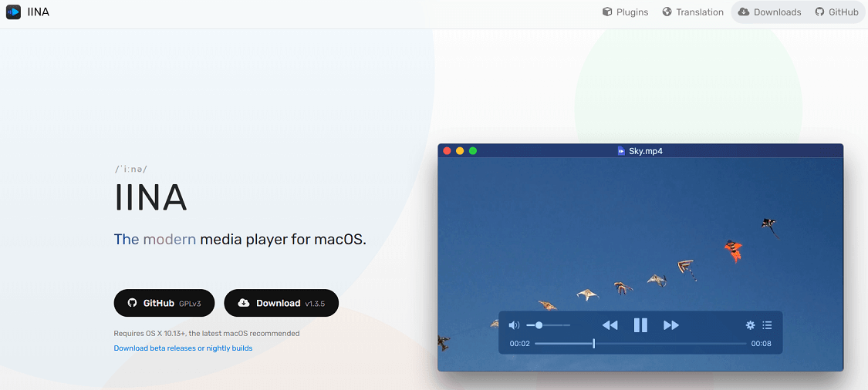Image resolution: width=868 pixels, height=390 pixels.
Task: Go to Downloads in the top navigation
Action: tap(769, 12)
